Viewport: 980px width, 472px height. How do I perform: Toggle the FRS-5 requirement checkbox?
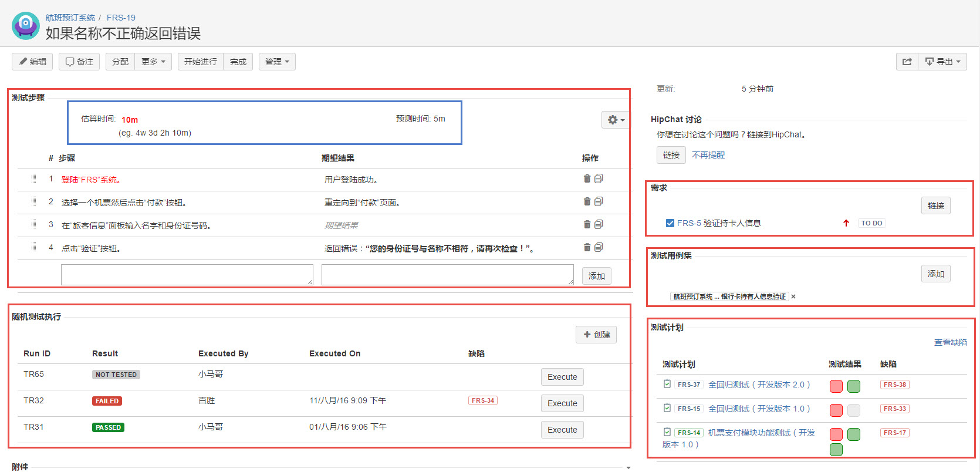(670, 223)
